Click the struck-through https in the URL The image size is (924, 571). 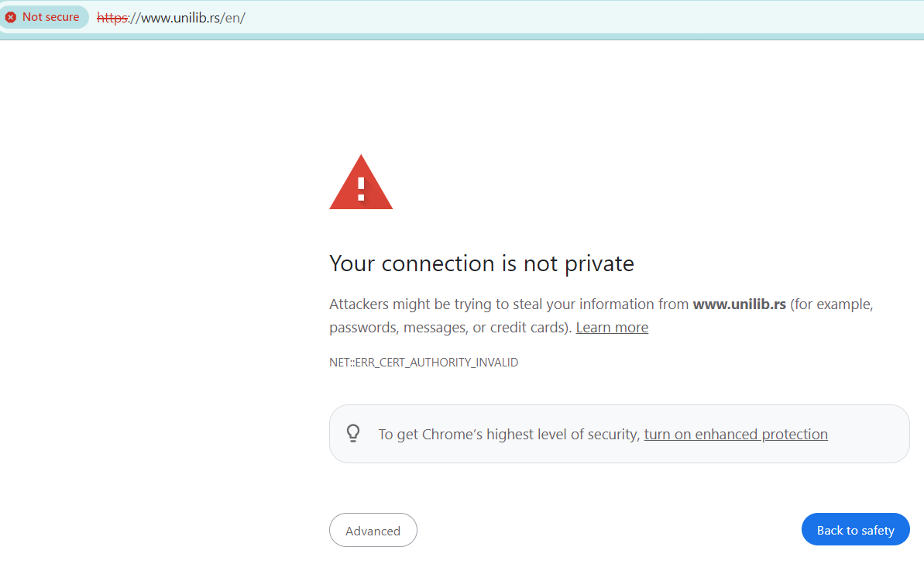point(112,18)
